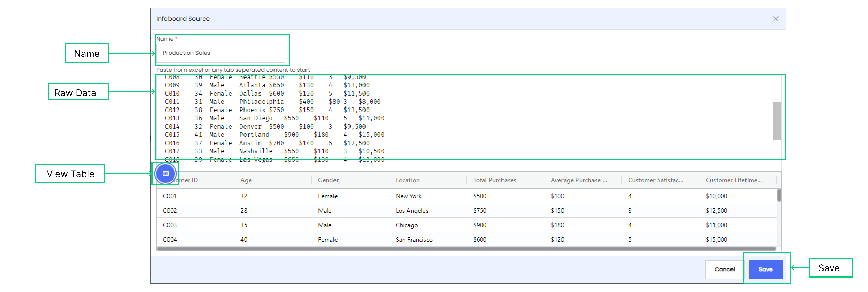
Task: Click raw data line C014 Denver
Action: pos(265,127)
